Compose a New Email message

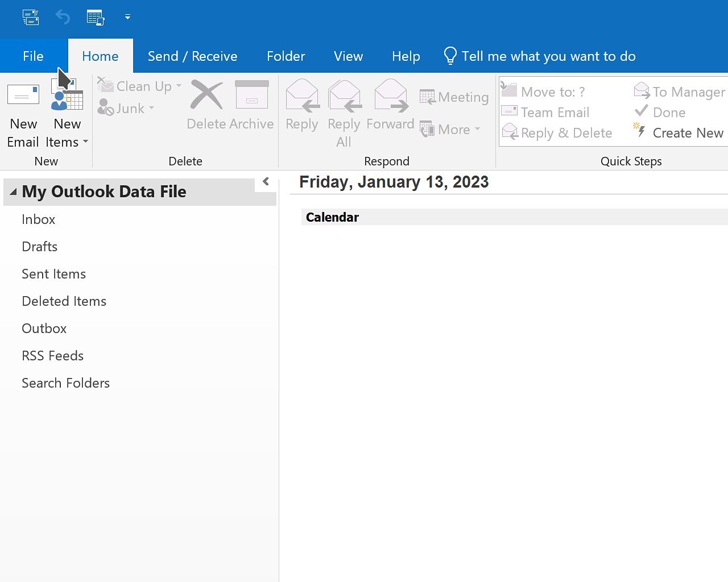tap(23, 114)
